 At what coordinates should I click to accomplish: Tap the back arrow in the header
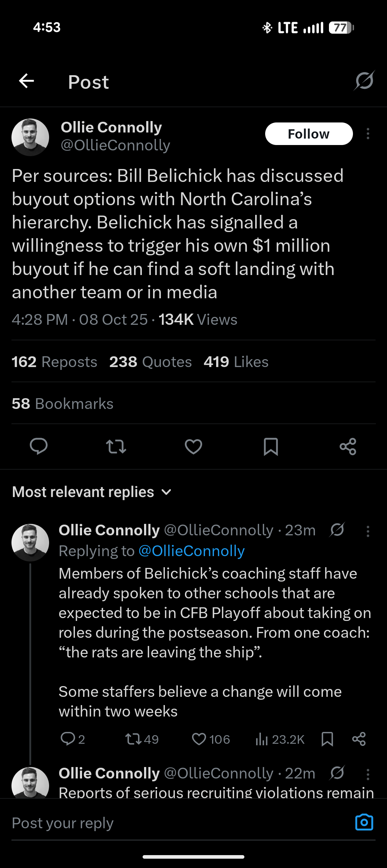[27, 81]
